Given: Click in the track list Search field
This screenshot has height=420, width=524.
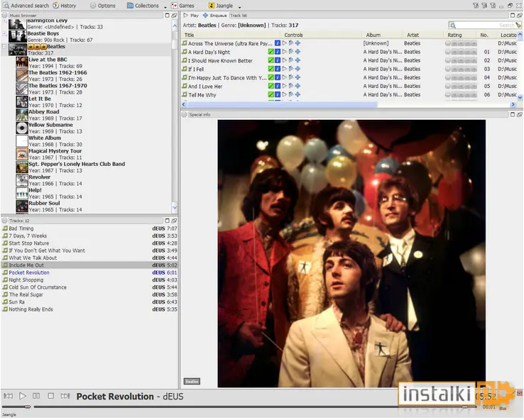Looking at the screenshot, I should click(484, 25).
